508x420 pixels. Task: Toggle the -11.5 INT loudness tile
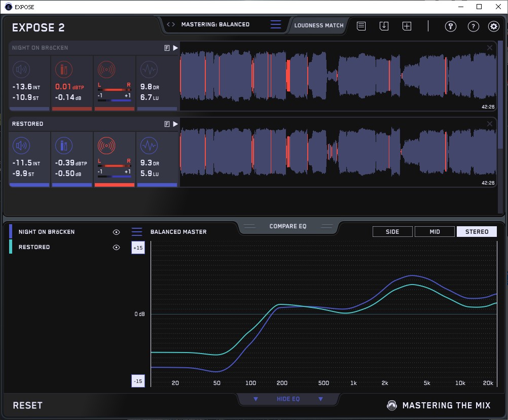pos(29,159)
